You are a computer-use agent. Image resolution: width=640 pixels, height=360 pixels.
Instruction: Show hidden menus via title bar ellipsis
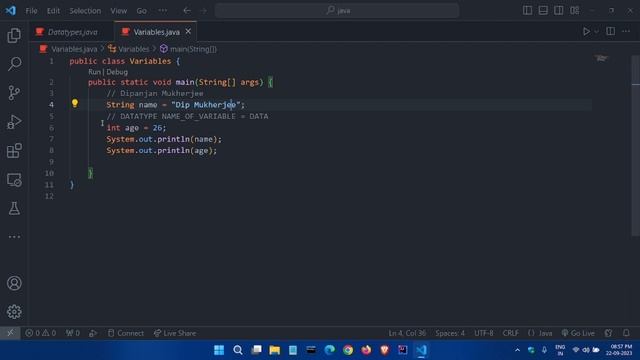(x=162, y=11)
